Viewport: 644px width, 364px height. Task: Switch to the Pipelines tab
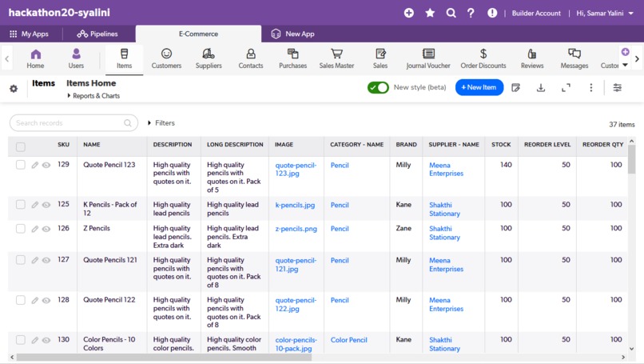pyautogui.click(x=97, y=34)
